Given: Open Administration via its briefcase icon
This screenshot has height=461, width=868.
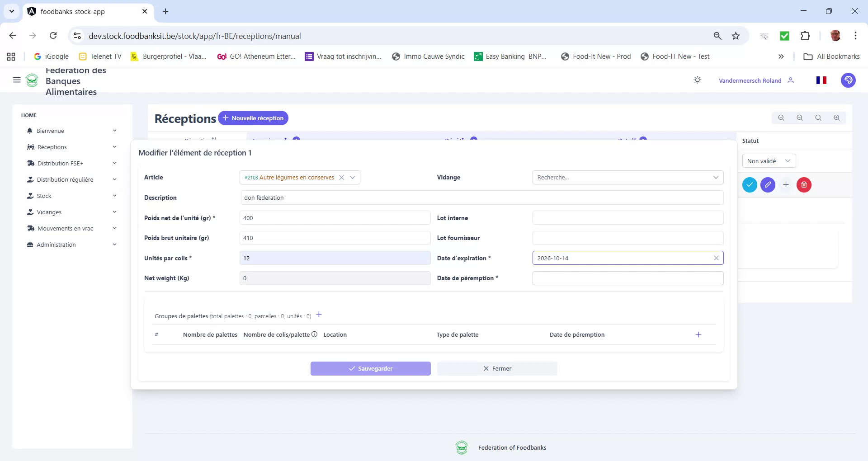Looking at the screenshot, I should pyautogui.click(x=30, y=245).
